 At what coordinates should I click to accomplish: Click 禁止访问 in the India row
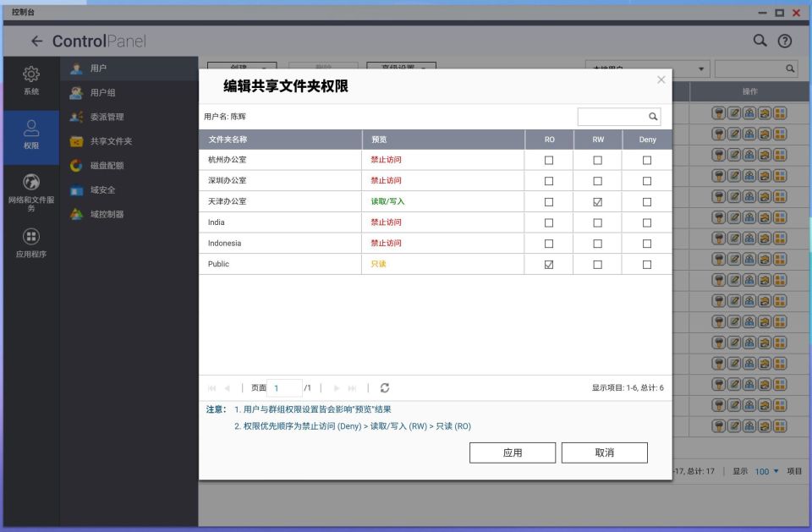[x=386, y=222]
